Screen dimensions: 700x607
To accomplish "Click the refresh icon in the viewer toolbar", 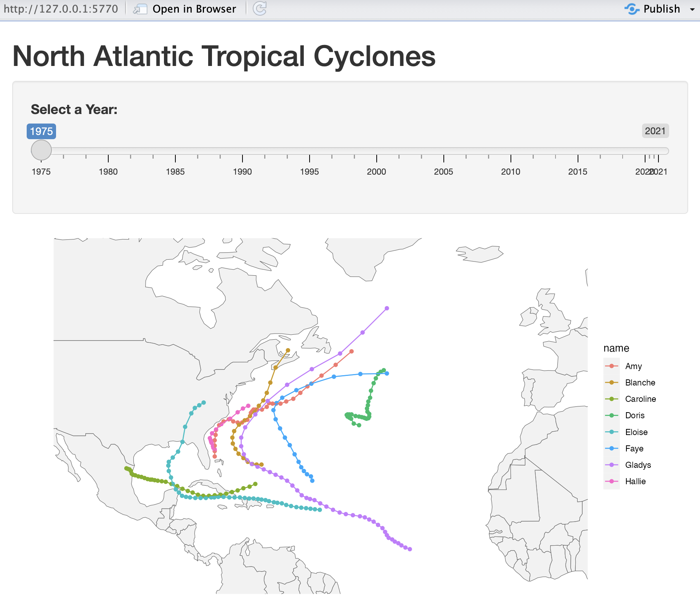I will click(260, 8).
